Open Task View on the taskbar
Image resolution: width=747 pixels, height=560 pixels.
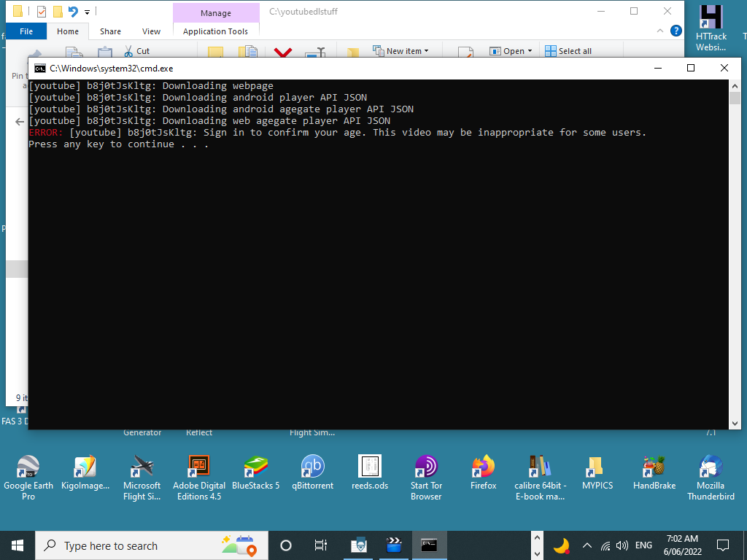click(x=321, y=545)
